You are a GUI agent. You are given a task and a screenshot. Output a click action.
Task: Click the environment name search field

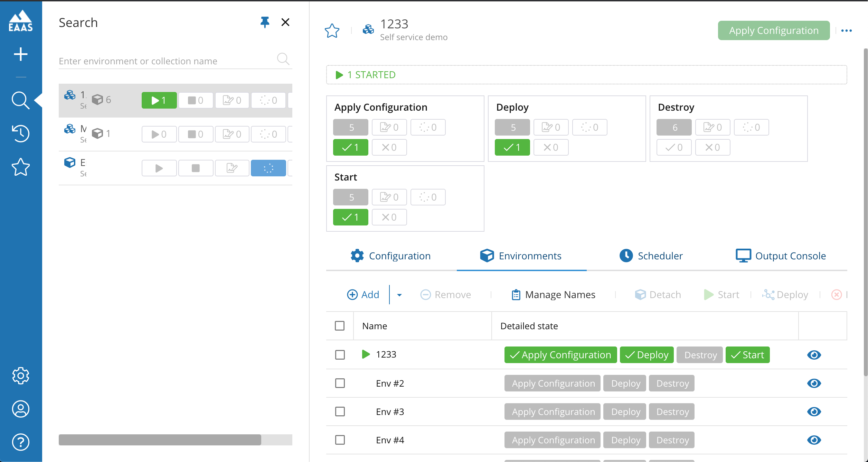coord(166,61)
